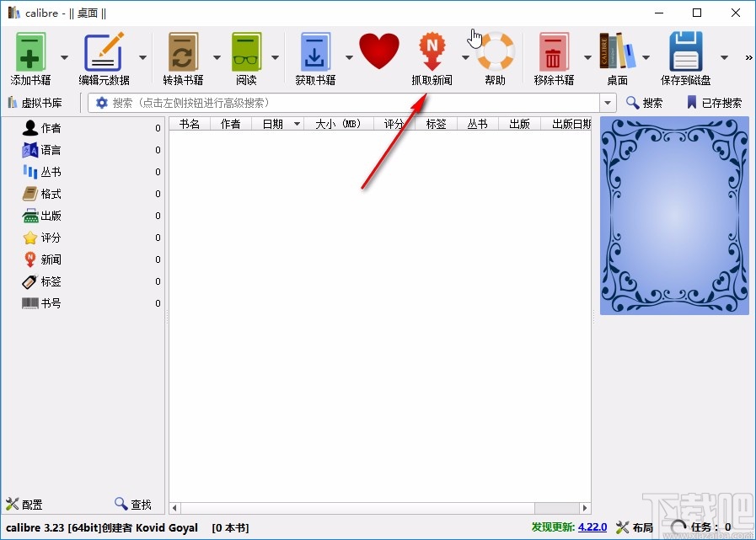This screenshot has height=540, width=756.
Task: Click the 任务 jobs indicator
Action: coord(701,527)
